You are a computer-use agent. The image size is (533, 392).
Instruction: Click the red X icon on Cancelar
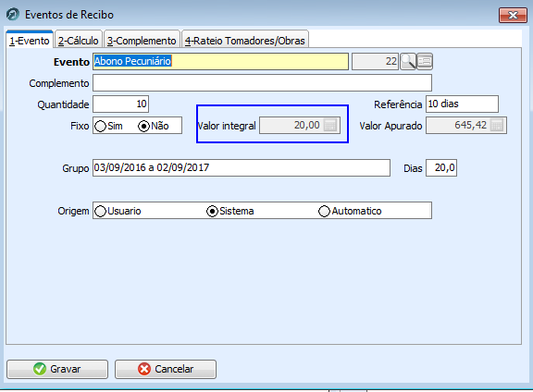[144, 369]
